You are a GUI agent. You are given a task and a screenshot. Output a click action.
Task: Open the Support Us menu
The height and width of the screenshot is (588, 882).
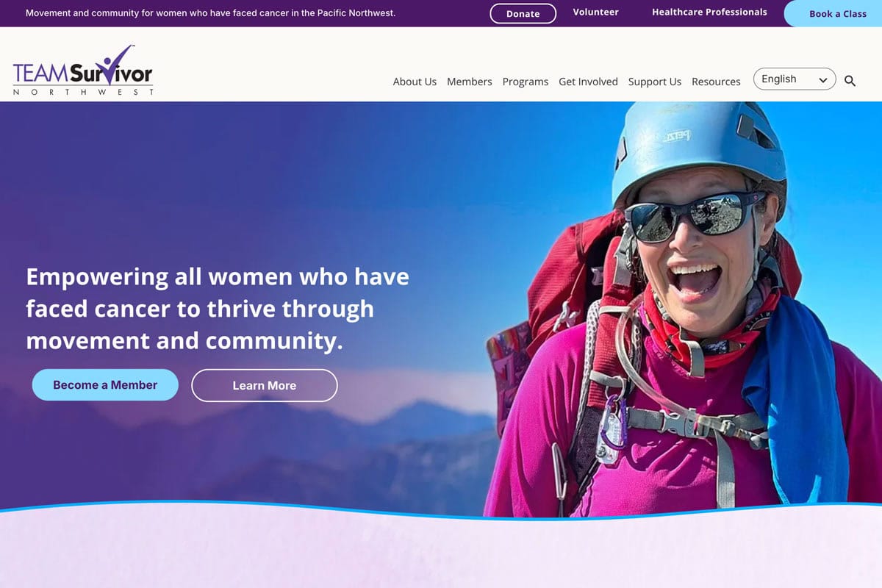[655, 82]
